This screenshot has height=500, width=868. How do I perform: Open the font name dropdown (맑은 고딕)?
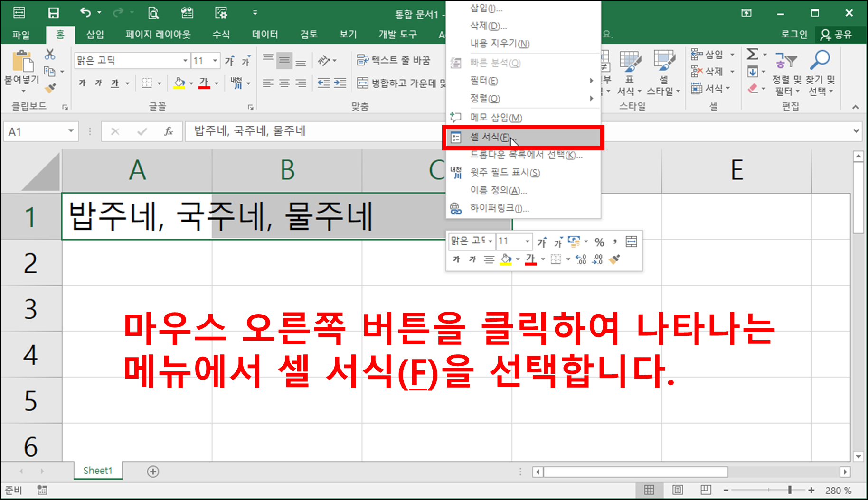point(185,60)
